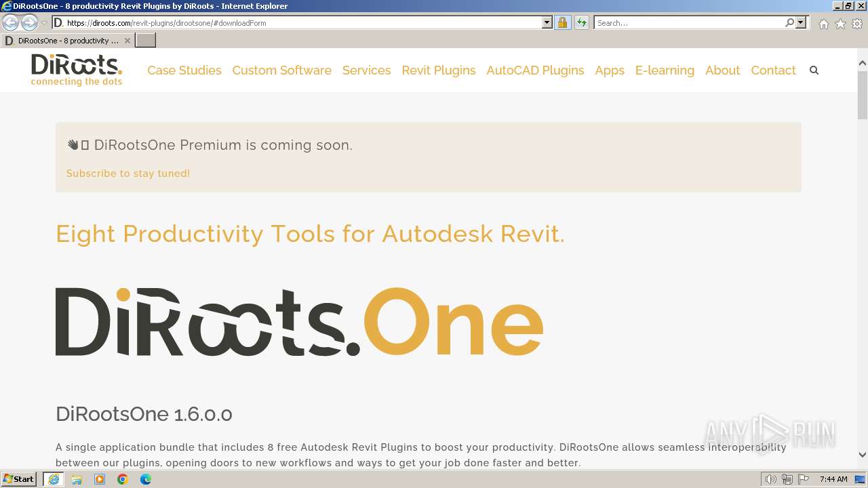Go to the About page

coord(722,70)
